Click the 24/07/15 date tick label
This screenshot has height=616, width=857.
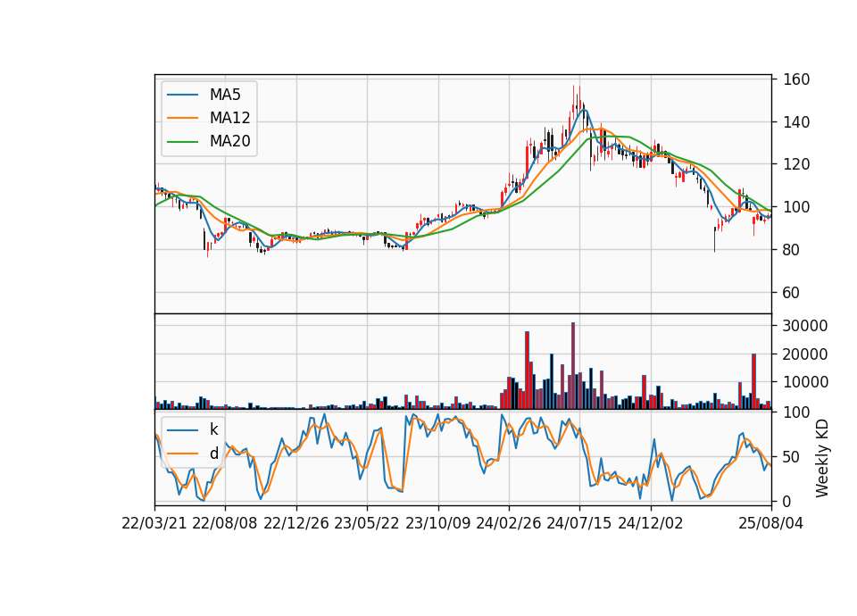point(579,524)
